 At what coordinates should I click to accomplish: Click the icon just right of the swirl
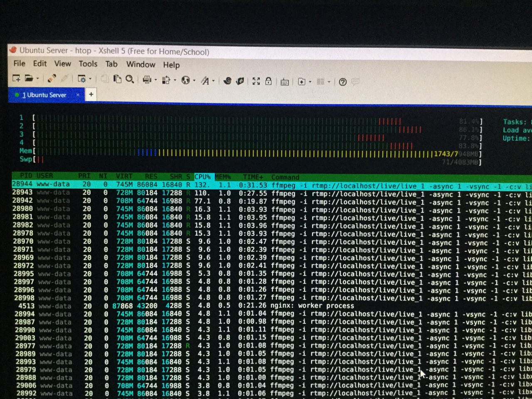coord(240,81)
